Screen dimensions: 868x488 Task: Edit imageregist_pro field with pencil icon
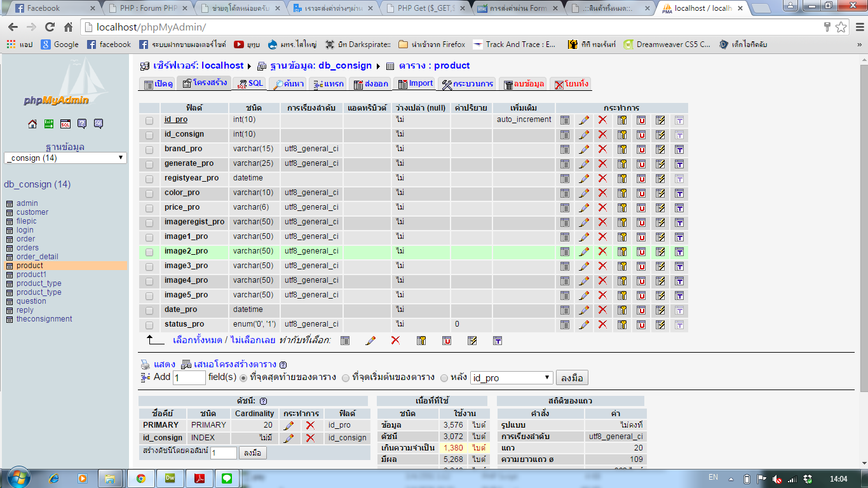click(584, 222)
